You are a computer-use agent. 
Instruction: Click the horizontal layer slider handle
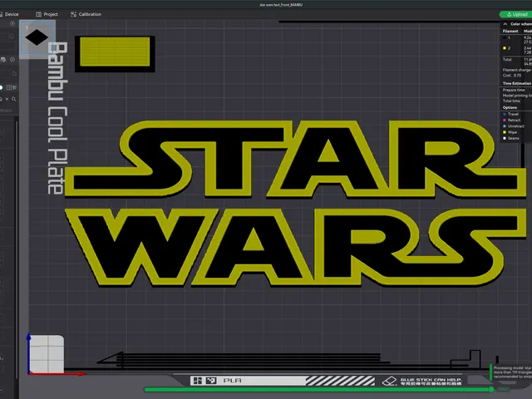tap(491, 390)
